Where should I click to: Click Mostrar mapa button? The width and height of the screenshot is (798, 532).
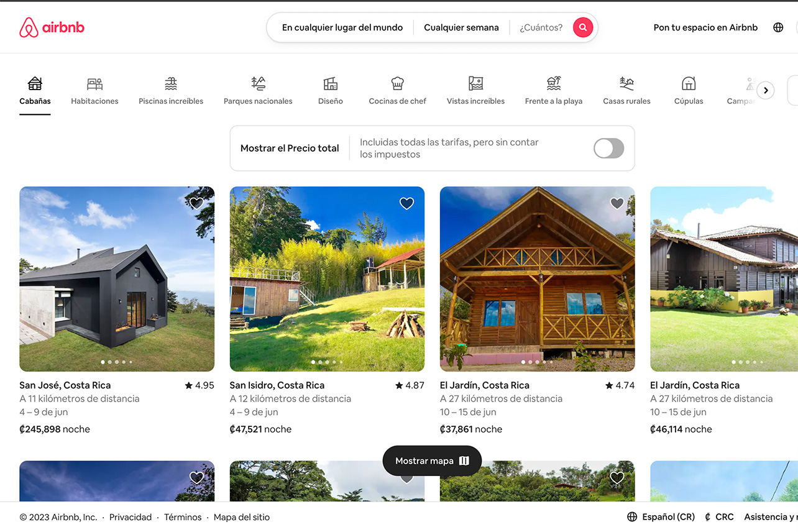tap(432, 461)
